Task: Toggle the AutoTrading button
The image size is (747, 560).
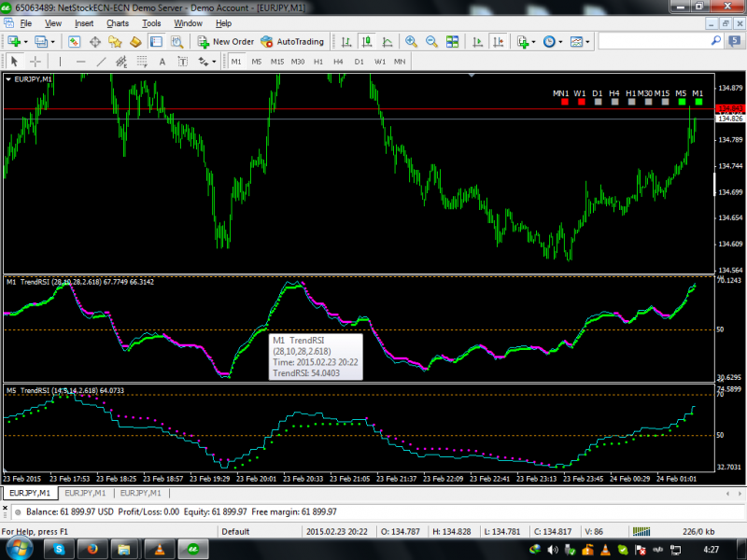Action: point(292,41)
